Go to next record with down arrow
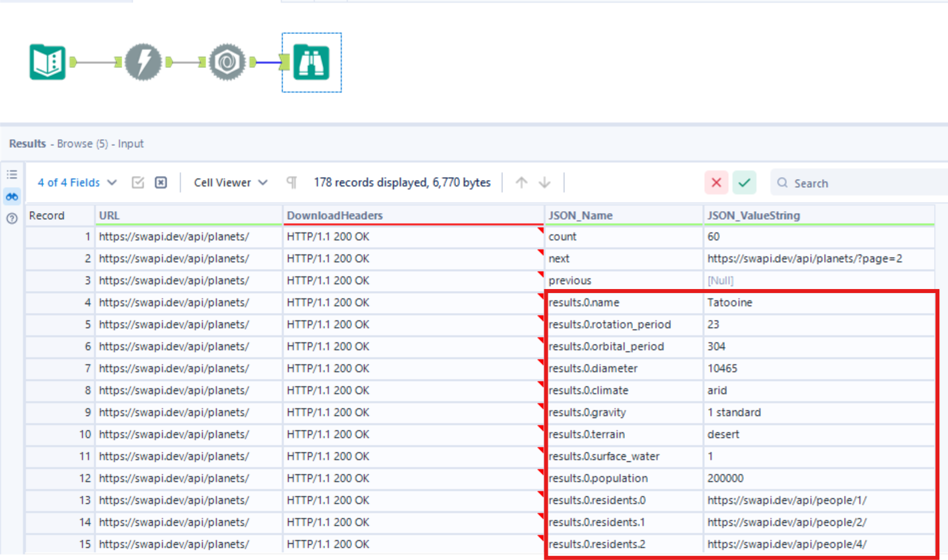Viewport: 948px width, 560px height. pos(545,182)
